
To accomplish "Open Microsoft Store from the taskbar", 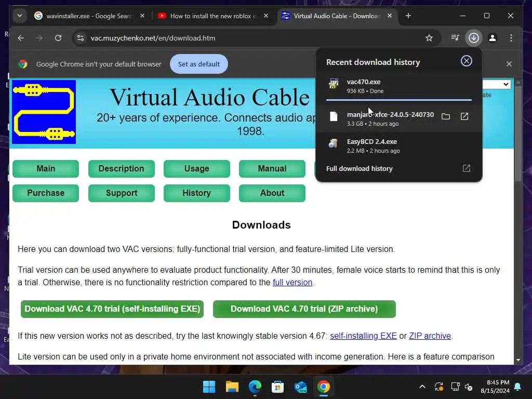I will [277, 387].
